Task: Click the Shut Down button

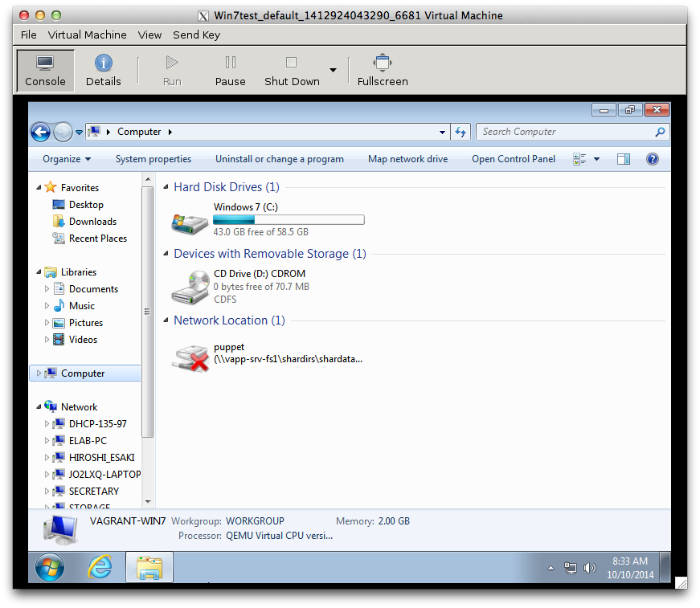Action: tap(292, 71)
